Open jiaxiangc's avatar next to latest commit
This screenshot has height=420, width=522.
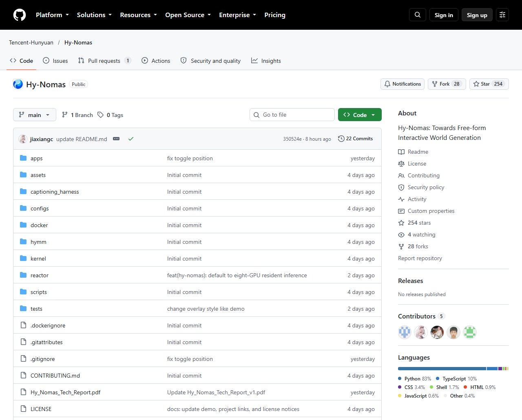(23, 139)
